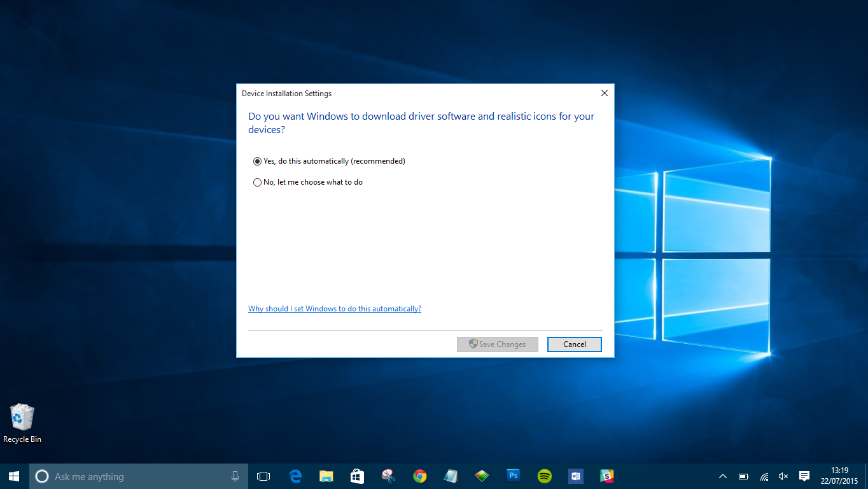Open Slack from the taskbar

click(x=606, y=476)
